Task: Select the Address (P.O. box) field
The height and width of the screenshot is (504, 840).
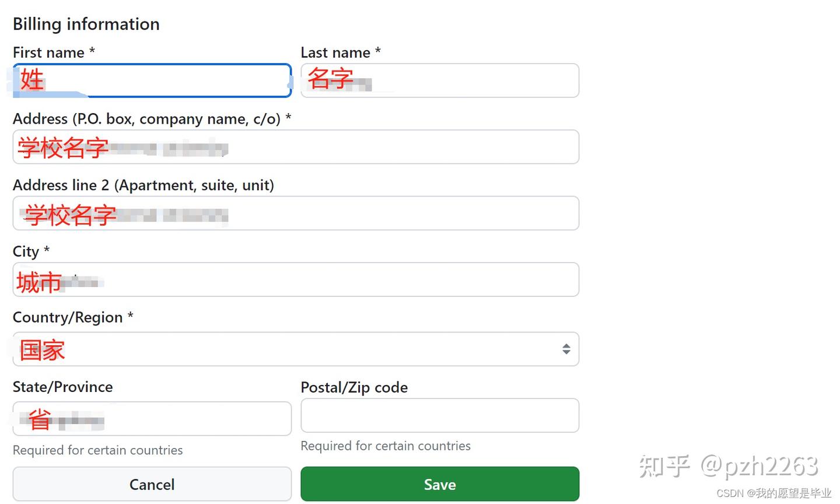Action: point(295,146)
